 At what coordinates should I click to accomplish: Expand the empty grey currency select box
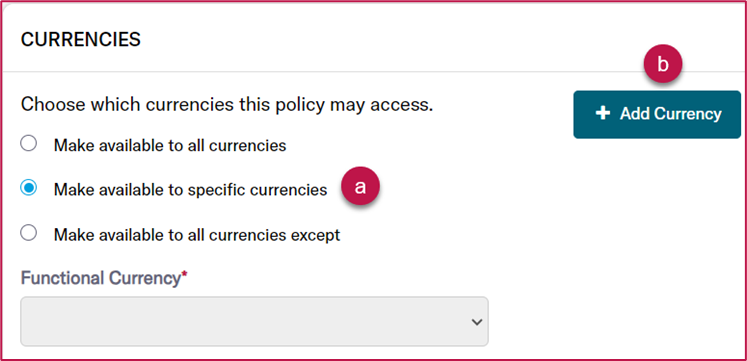(x=254, y=321)
